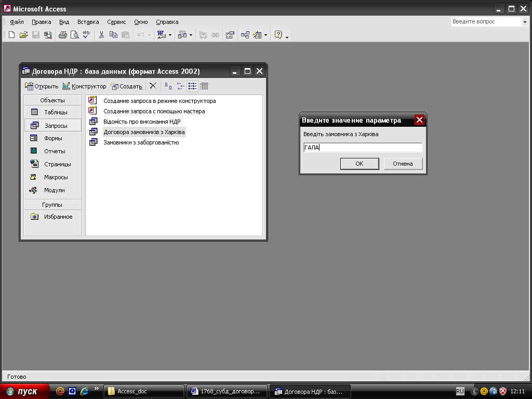Open the Сервис menu
This screenshot has height=399, width=532.
tap(116, 22)
